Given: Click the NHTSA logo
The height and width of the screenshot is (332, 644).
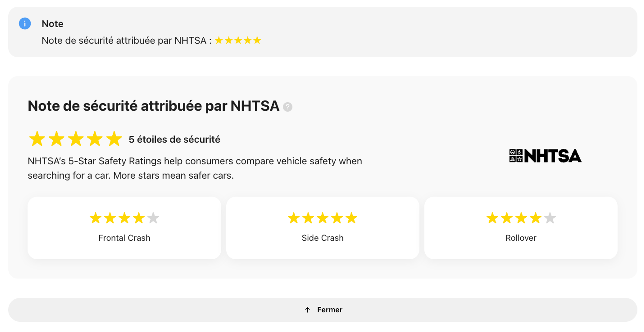Looking at the screenshot, I should click(545, 156).
